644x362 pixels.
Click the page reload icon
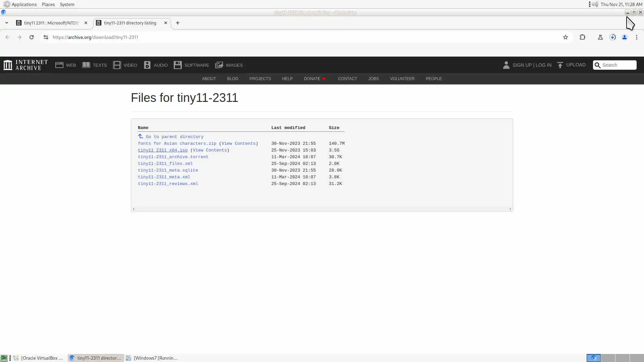(32, 37)
